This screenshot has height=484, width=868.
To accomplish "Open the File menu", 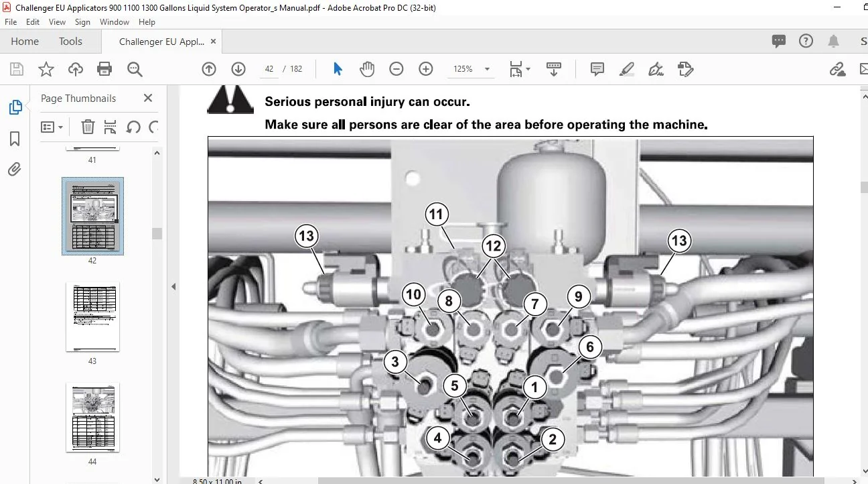I will coord(11,21).
